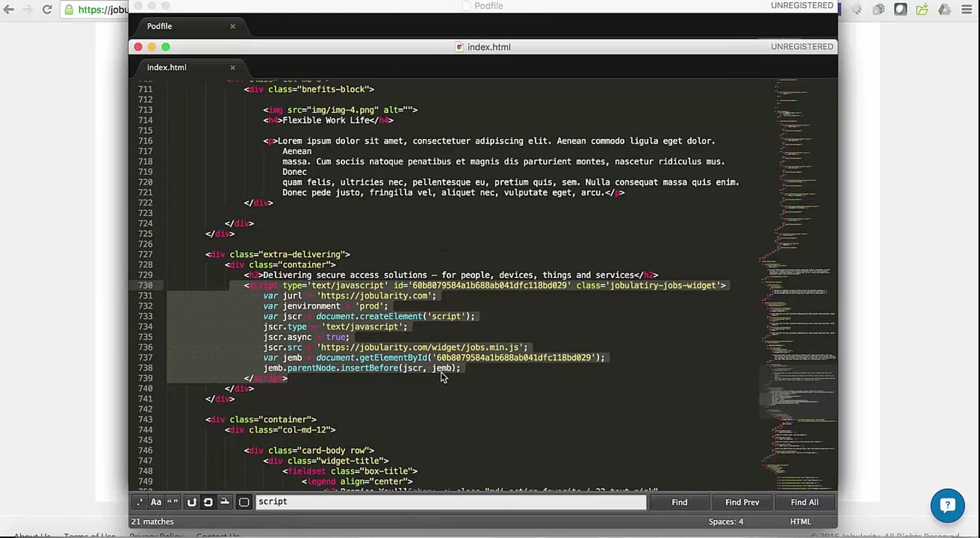Image resolution: width=980 pixels, height=538 pixels.
Task: Switch to the Podfile tab
Action: click(x=160, y=26)
